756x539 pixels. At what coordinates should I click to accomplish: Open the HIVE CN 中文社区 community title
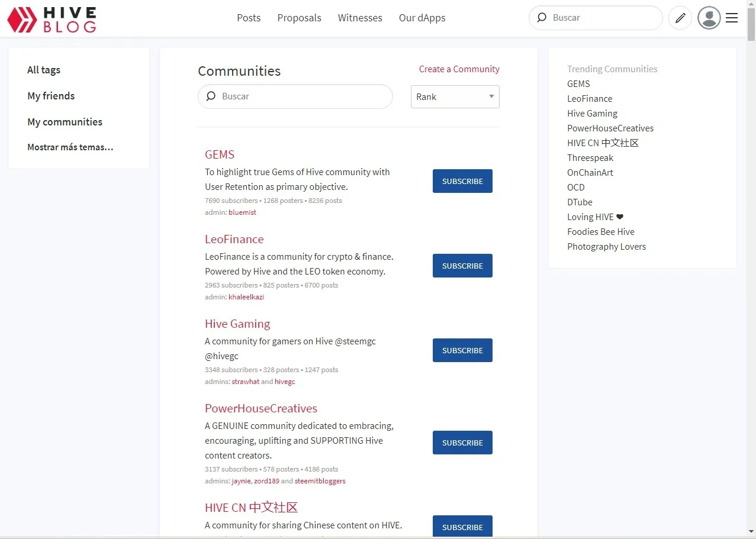coord(251,507)
